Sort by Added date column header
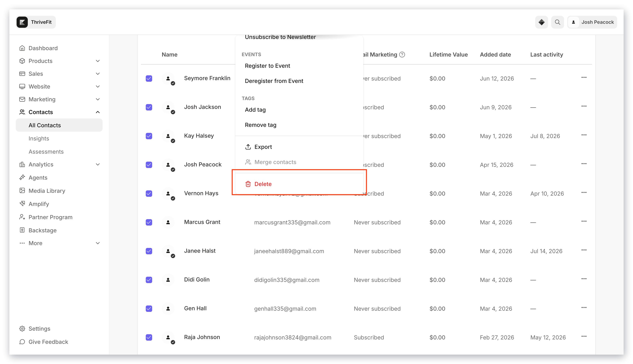The image size is (633, 364). [x=495, y=55]
